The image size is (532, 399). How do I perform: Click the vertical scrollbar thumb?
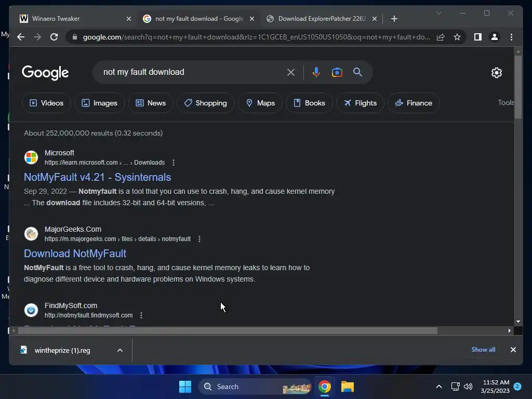pos(518,87)
